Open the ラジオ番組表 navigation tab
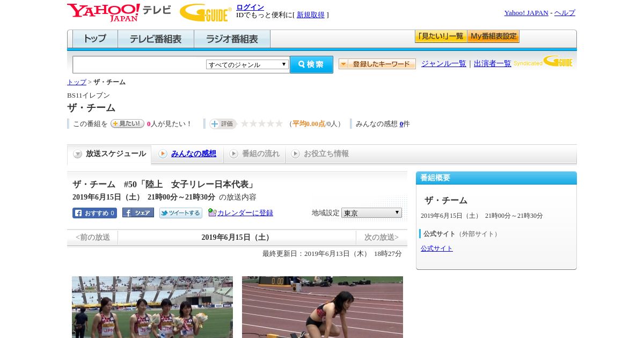Viewport: 644px width, 338px height. pyautogui.click(x=232, y=39)
